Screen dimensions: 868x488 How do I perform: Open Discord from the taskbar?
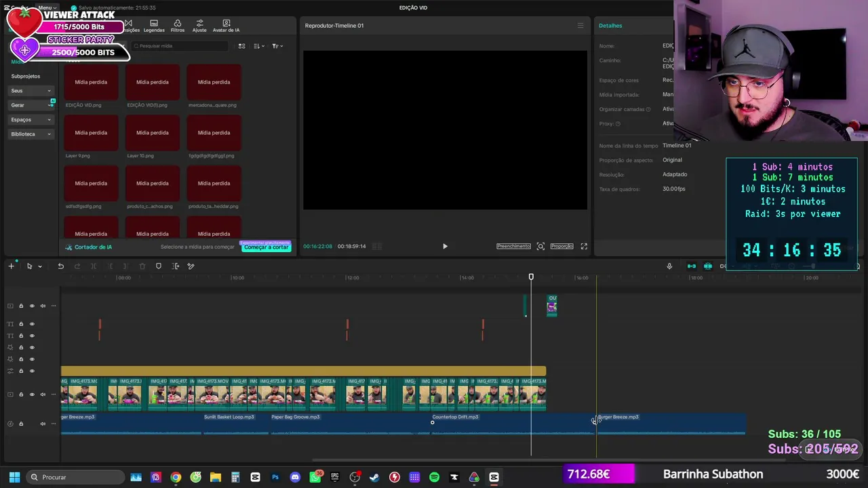[295, 477]
